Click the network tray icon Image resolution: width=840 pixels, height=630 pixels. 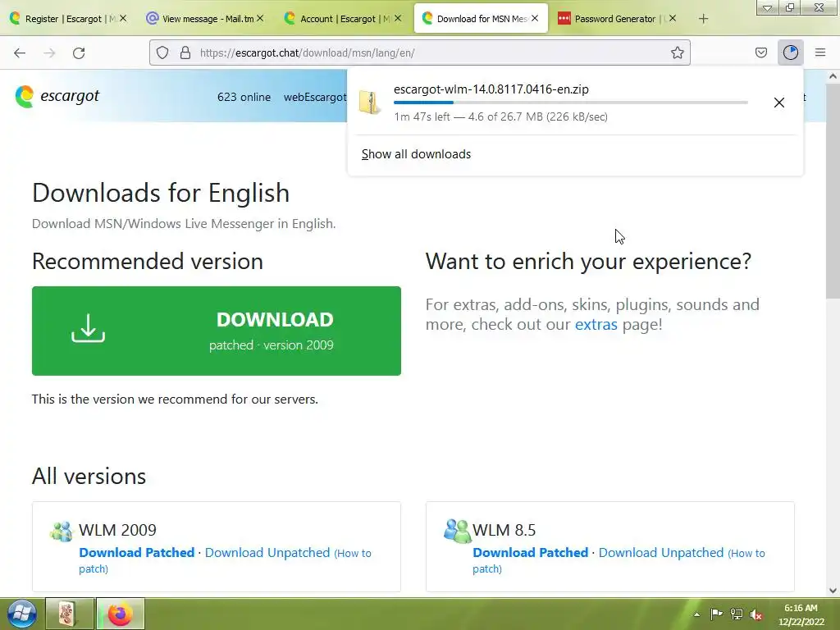point(736,614)
